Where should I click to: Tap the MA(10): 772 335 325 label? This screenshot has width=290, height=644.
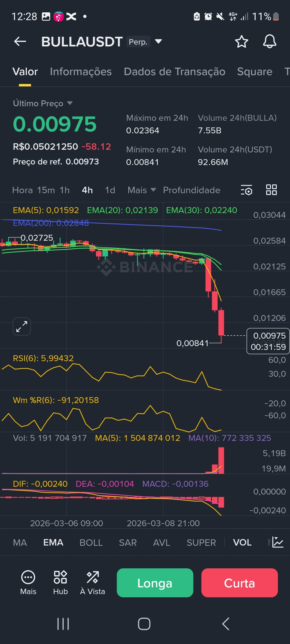230,438
